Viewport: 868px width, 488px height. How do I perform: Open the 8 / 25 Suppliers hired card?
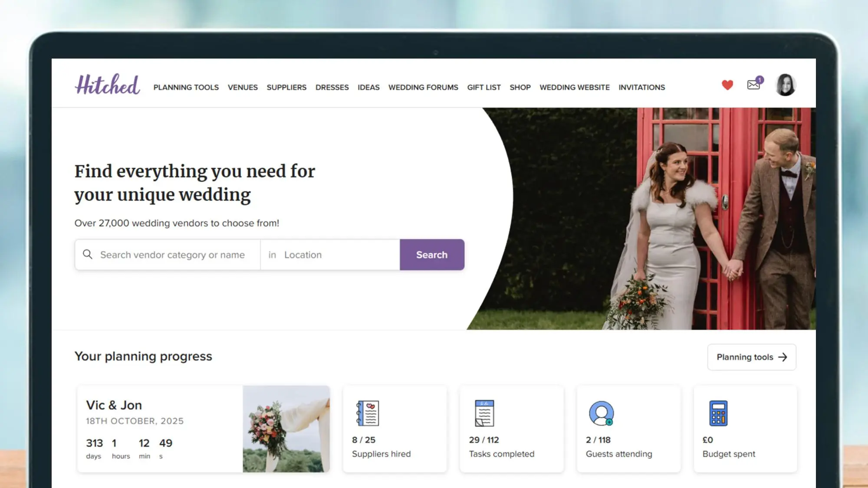[395, 429]
